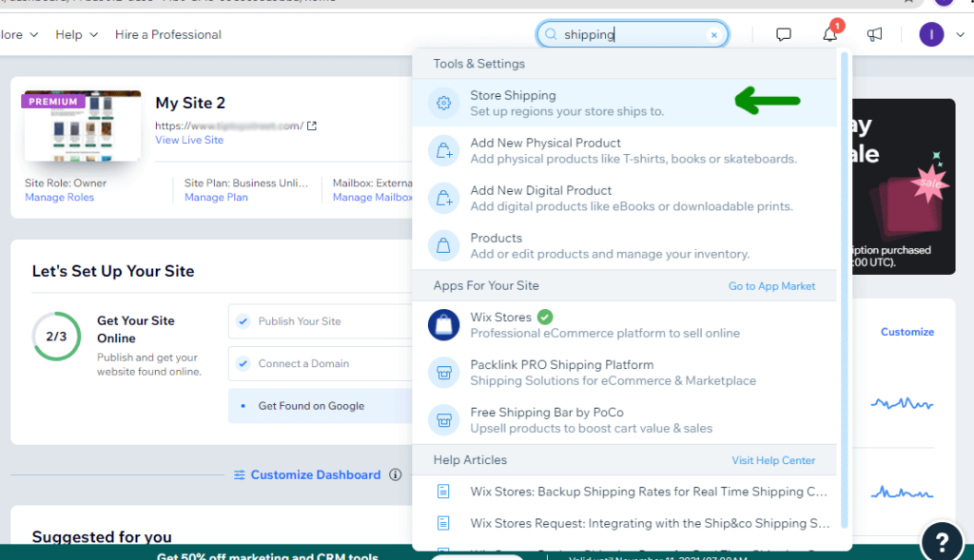Viewport: 974px width, 560px height.
Task: Click the Backup Shipping Rates article document icon
Action: coord(443,492)
